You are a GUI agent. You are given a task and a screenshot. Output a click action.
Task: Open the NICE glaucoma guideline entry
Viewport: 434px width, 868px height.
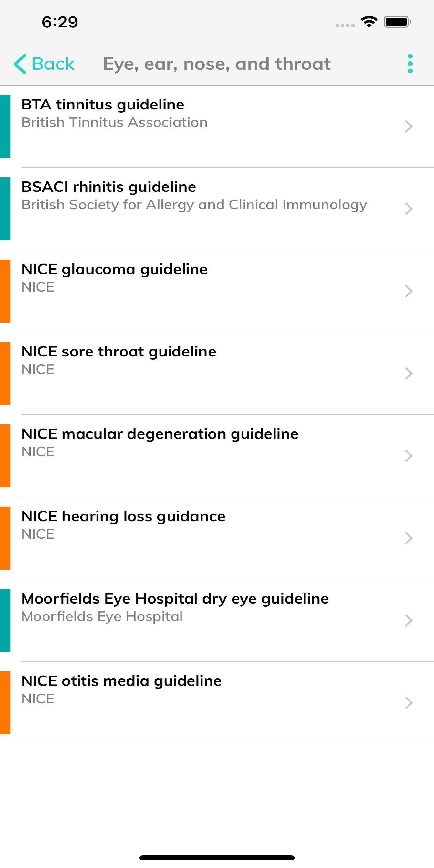pos(114,270)
